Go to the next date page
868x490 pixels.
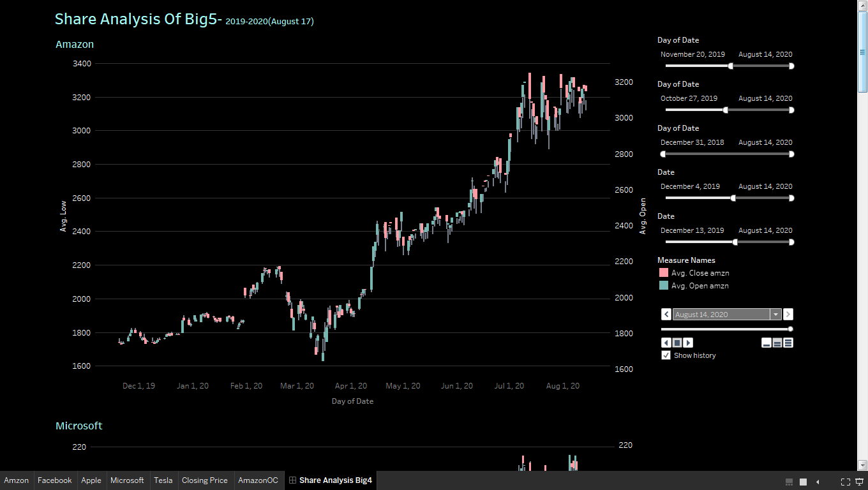click(x=788, y=314)
